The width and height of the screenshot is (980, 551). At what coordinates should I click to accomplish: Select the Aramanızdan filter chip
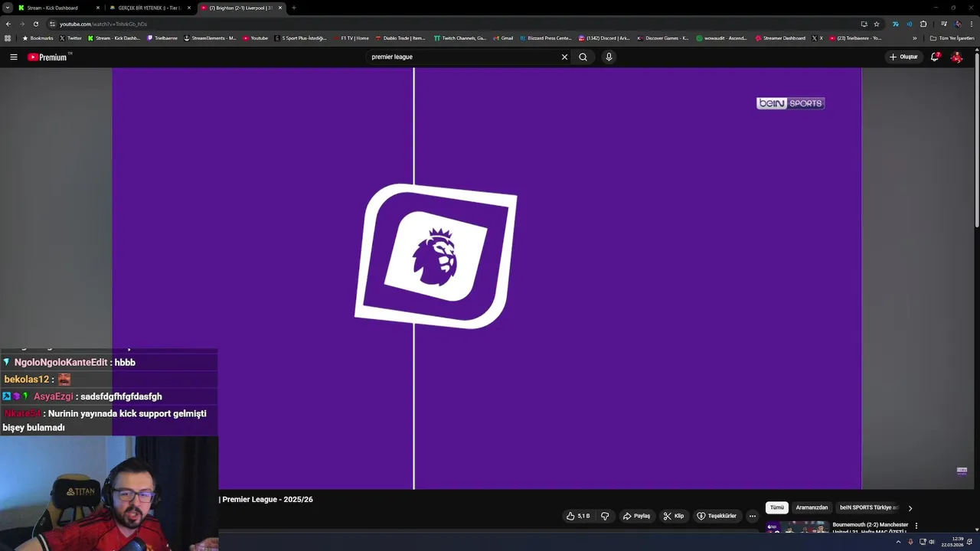(812, 507)
